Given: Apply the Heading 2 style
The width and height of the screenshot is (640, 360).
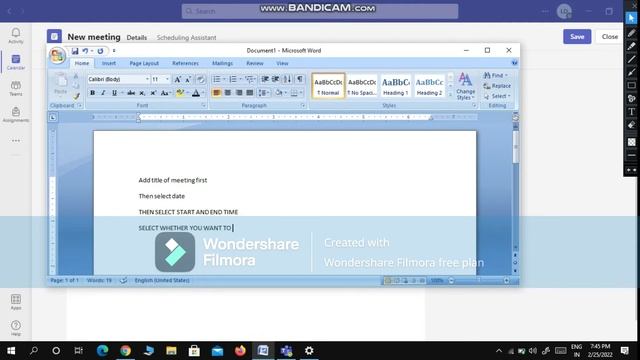Looking at the screenshot, I should click(429, 86).
